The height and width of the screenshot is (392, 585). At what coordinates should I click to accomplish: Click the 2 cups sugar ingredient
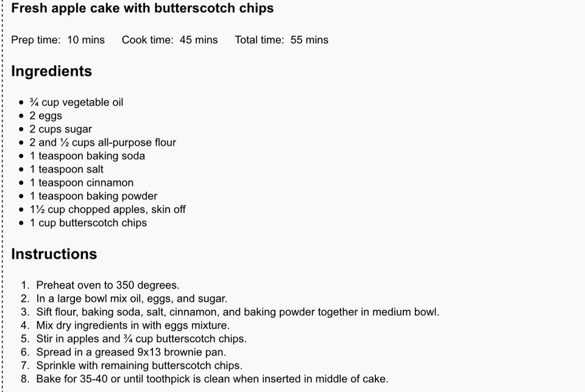point(61,129)
